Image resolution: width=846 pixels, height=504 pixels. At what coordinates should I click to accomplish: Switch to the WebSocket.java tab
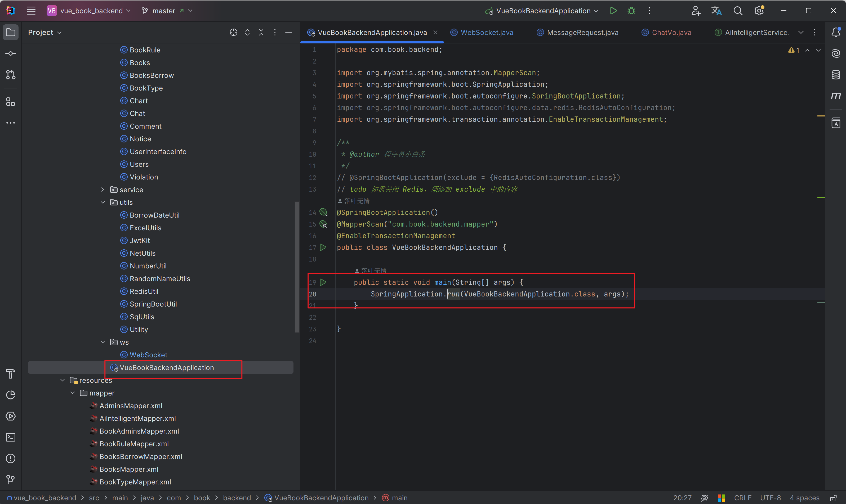click(487, 32)
